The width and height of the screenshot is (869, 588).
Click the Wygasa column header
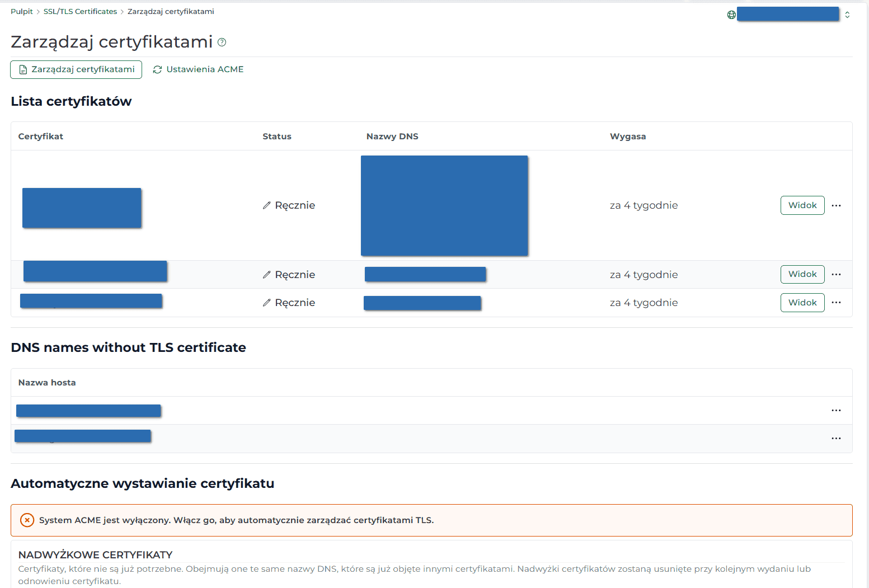[x=628, y=137]
